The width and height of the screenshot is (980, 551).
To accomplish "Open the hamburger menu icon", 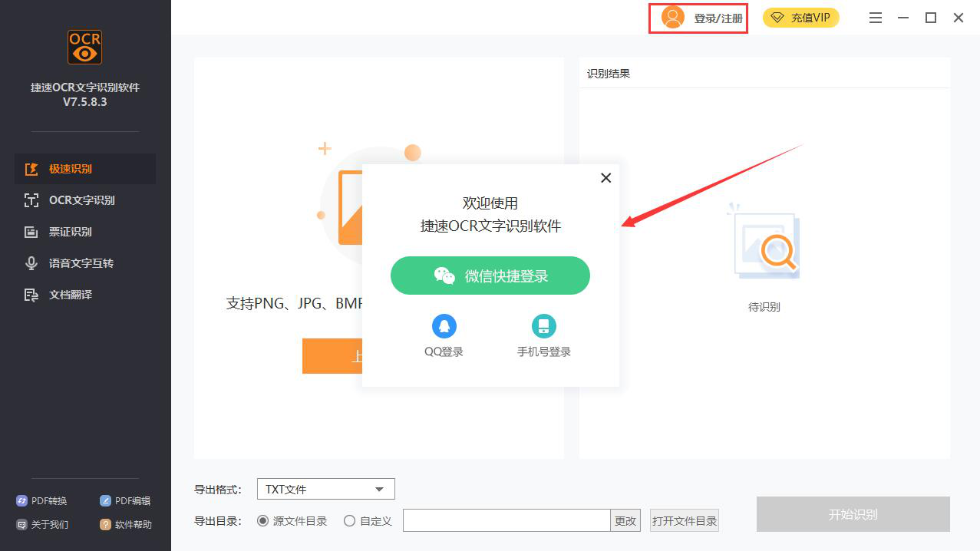I will [876, 18].
